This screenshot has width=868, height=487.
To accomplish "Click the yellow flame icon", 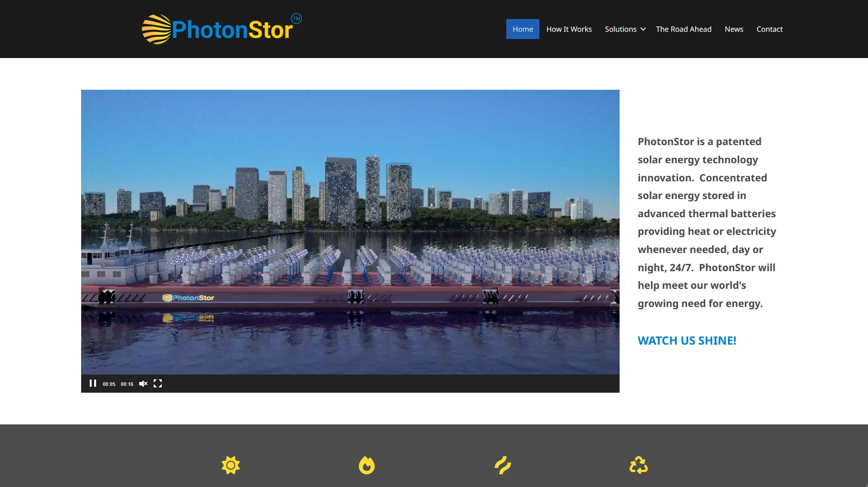I will click(367, 465).
